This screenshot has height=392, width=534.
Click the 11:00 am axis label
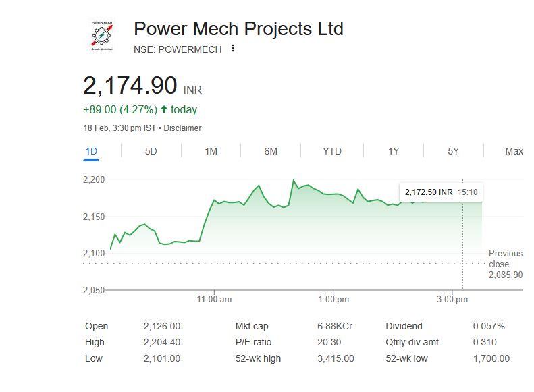click(215, 299)
